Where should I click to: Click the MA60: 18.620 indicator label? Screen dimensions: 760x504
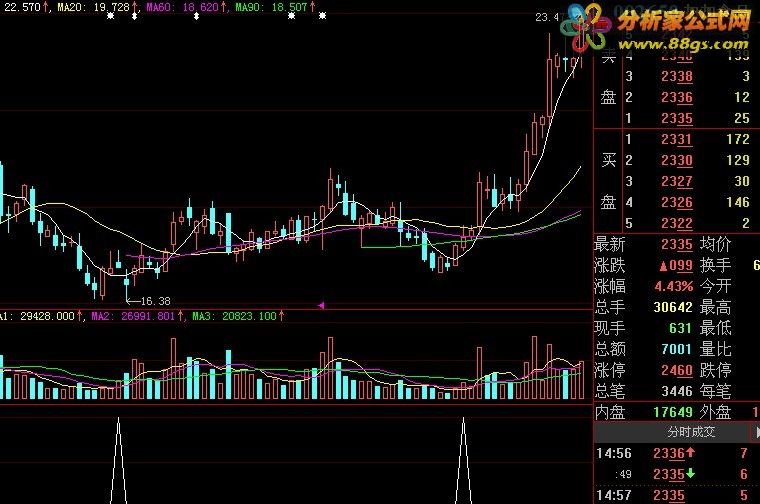tap(186, 7)
